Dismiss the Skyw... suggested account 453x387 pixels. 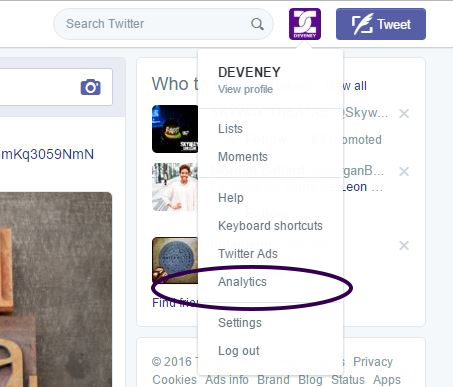tap(404, 113)
